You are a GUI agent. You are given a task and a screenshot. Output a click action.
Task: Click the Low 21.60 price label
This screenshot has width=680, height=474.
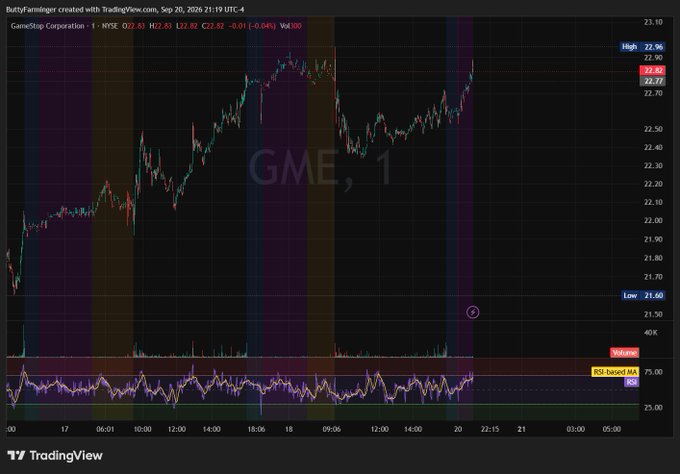pyautogui.click(x=643, y=295)
